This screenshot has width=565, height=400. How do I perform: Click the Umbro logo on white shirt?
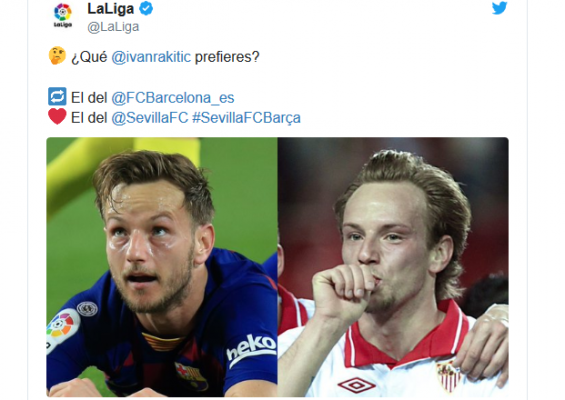(357, 385)
